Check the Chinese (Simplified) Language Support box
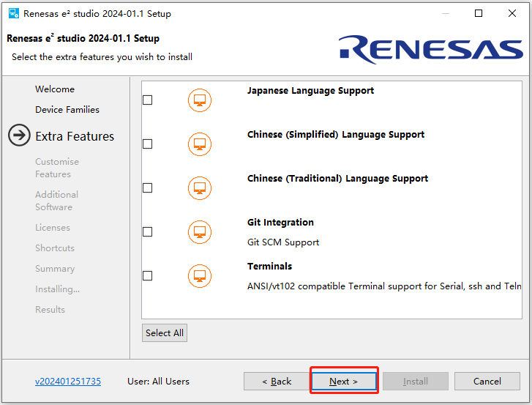 pos(147,144)
